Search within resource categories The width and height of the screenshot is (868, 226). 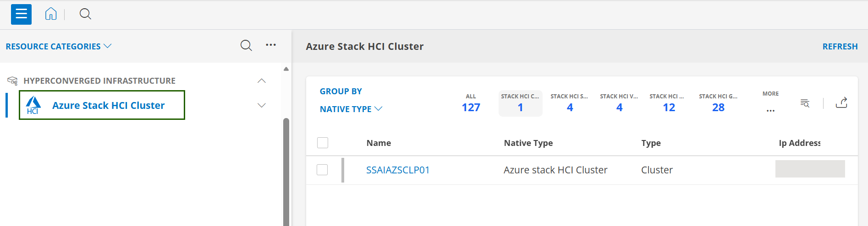246,45
